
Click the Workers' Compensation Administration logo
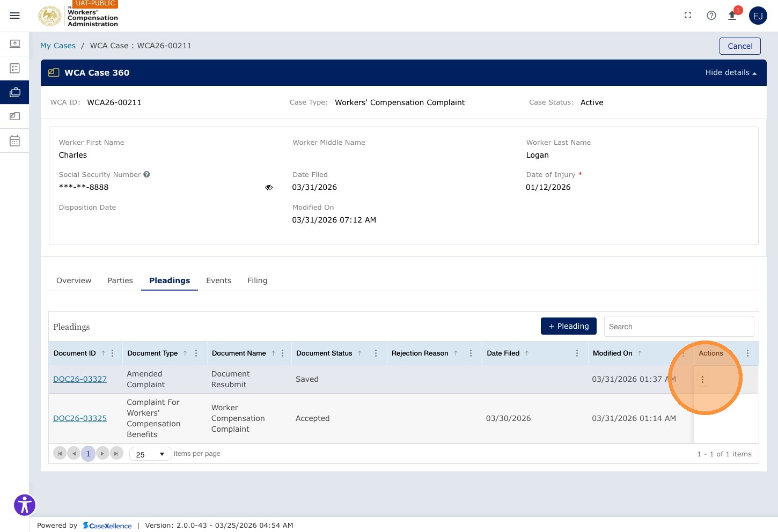click(78, 16)
